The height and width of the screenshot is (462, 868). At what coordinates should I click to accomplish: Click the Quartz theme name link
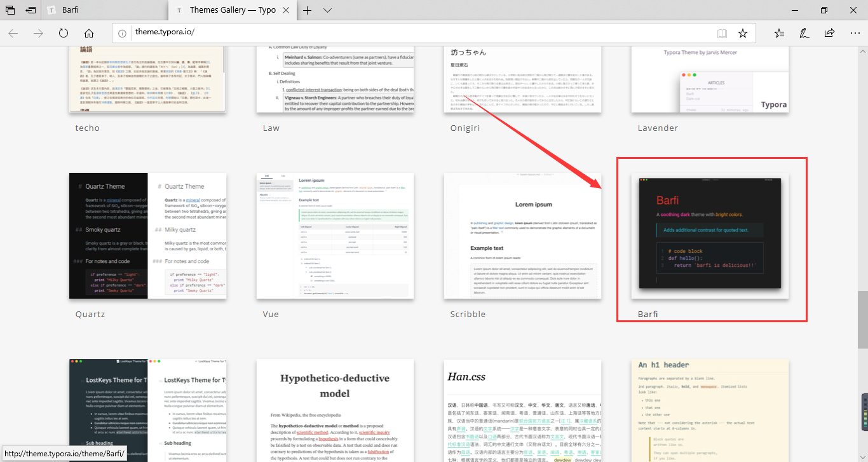90,314
